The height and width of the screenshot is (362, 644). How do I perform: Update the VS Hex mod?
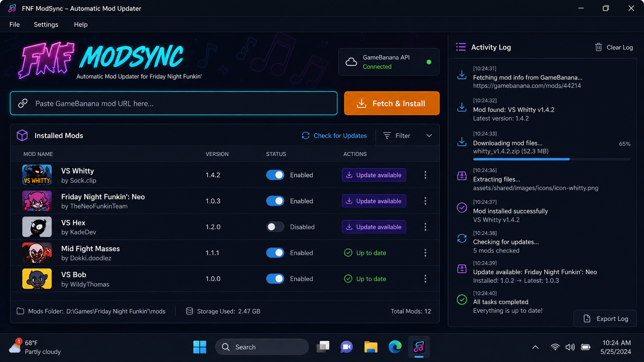374,227
